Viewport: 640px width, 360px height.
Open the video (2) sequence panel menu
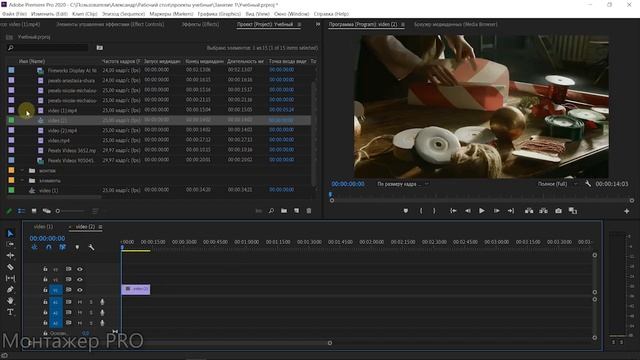pyautogui.click(x=100, y=227)
